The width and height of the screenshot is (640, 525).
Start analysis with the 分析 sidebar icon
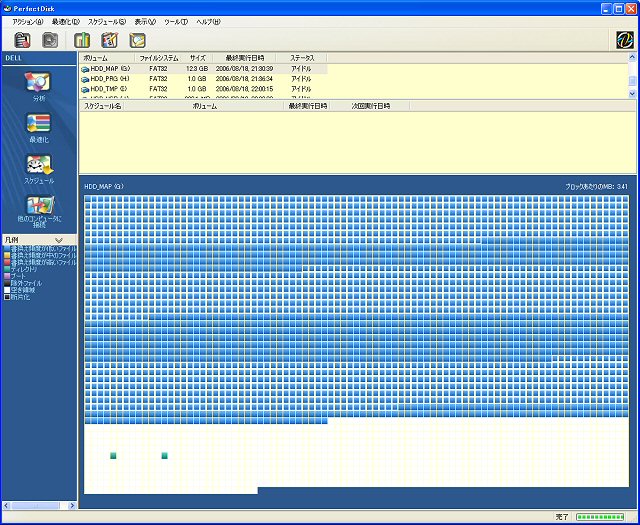pos(38,82)
